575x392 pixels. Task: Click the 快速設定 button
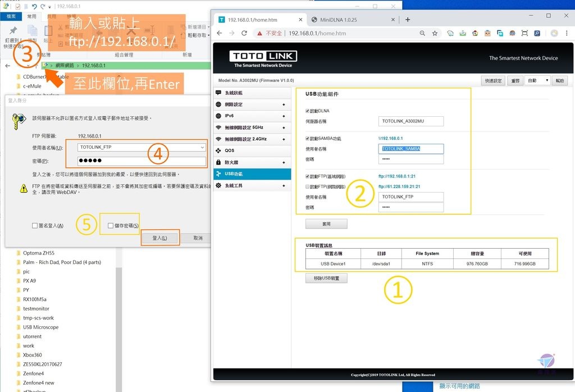point(493,81)
